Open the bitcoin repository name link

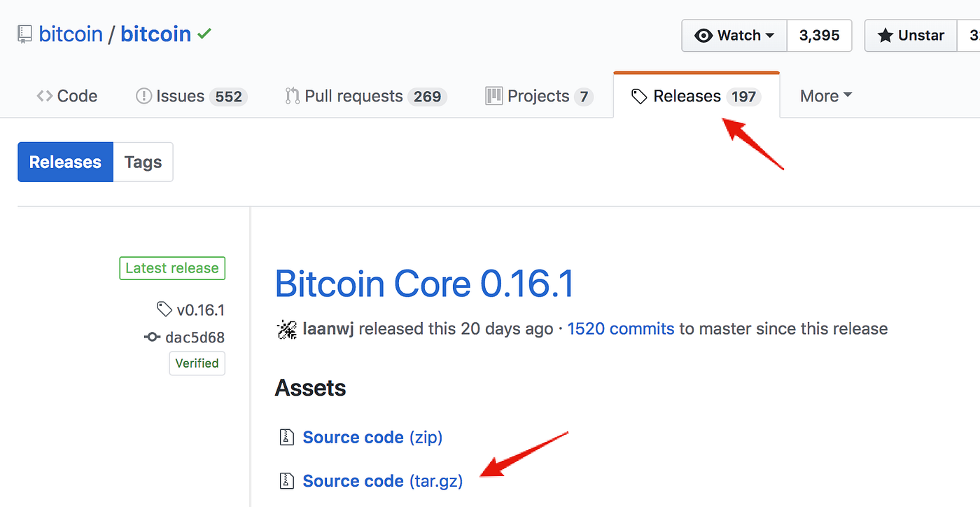[x=155, y=34]
